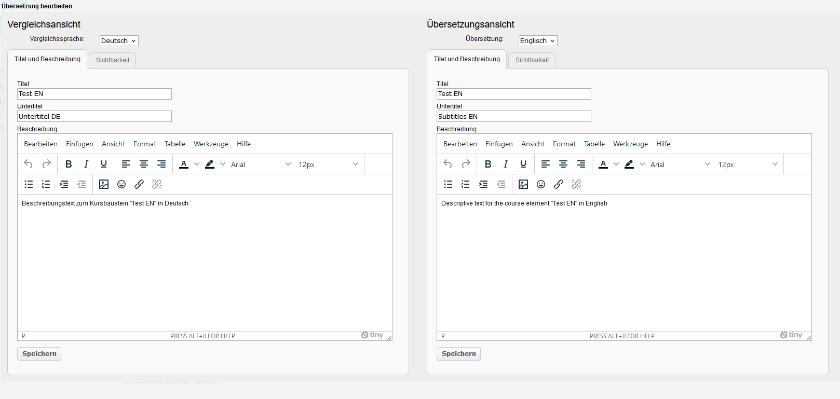Image resolution: width=840 pixels, height=399 pixels.
Task: Insert image in the comparison editor
Action: 104,184
